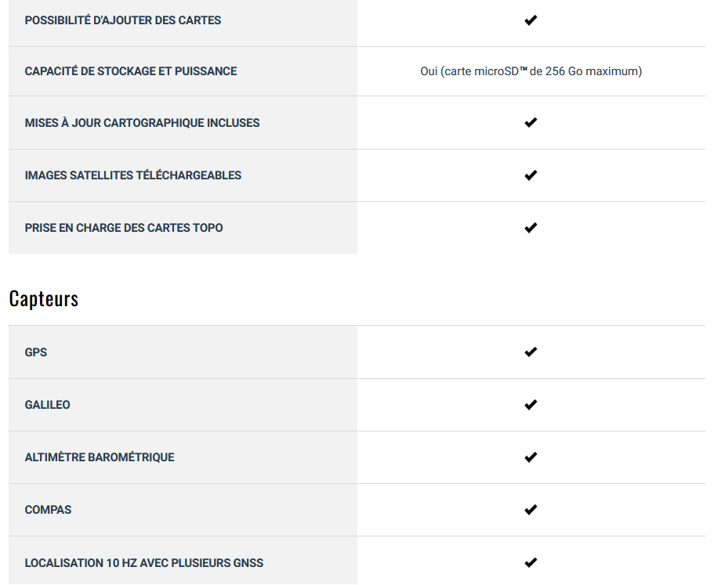Click the checkmark for Mises à jour cartographique incluses

tap(531, 122)
